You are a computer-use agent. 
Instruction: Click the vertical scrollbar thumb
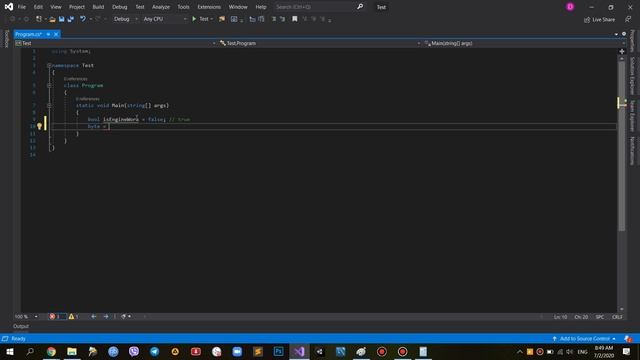tap(622, 147)
